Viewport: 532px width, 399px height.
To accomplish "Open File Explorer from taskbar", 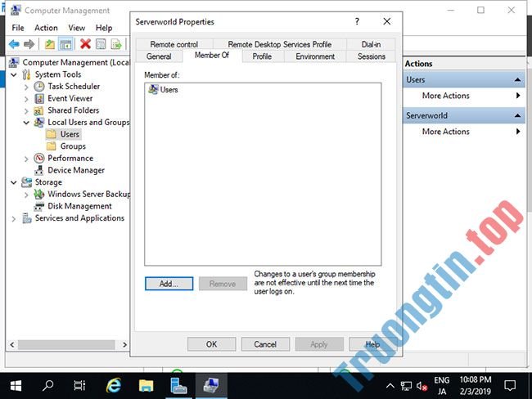I will tap(146, 386).
